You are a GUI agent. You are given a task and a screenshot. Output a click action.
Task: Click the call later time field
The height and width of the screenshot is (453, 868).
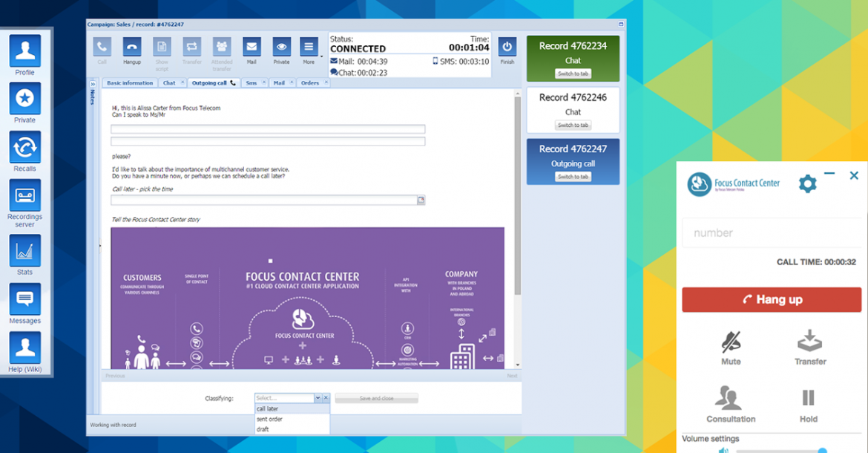[264, 200]
